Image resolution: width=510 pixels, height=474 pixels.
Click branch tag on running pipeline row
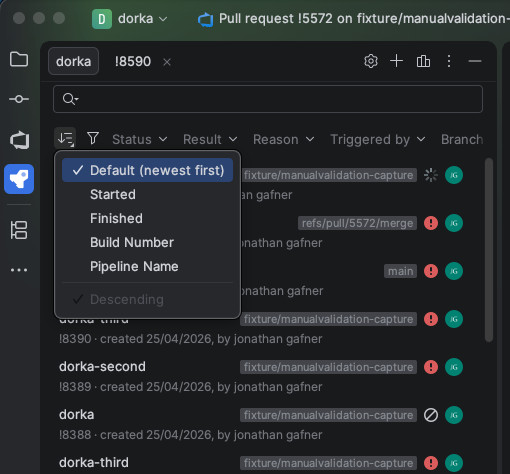tap(328, 175)
